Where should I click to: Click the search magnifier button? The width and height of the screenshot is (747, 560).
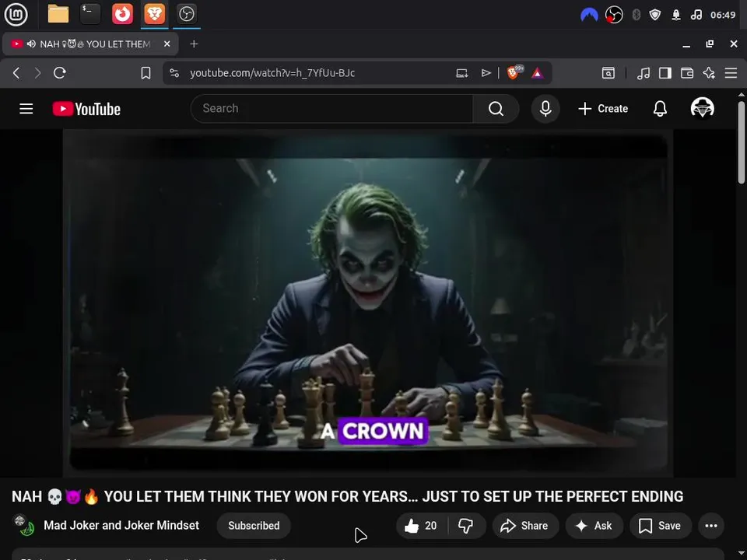(x=496, y=109)
